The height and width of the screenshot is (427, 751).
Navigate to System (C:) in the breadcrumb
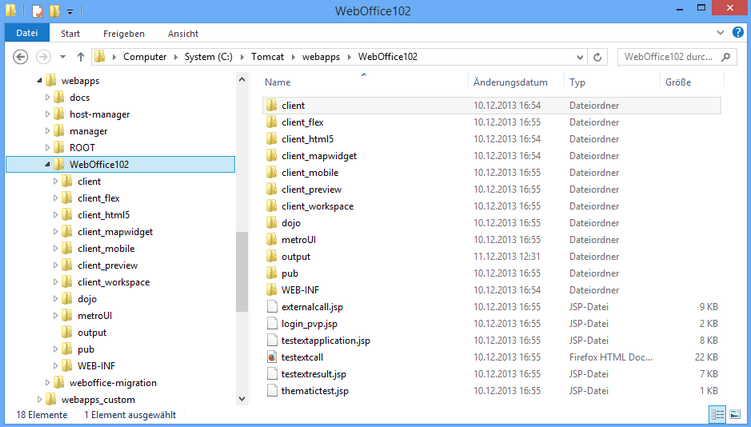pos(208,56)
